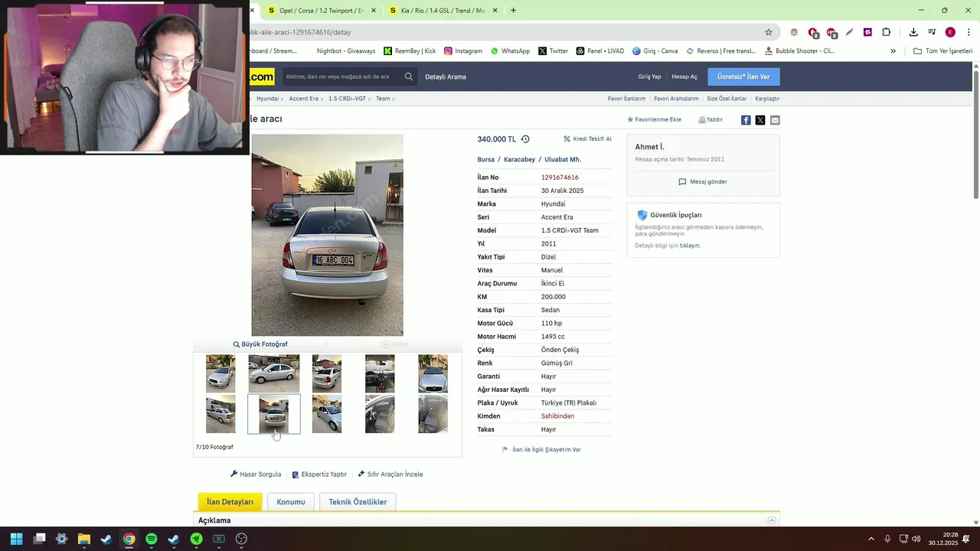Viewport: 980px width, 551px height.
Task: Open price history clock icon next to 340.000 TL
Action: coord(525,139)
